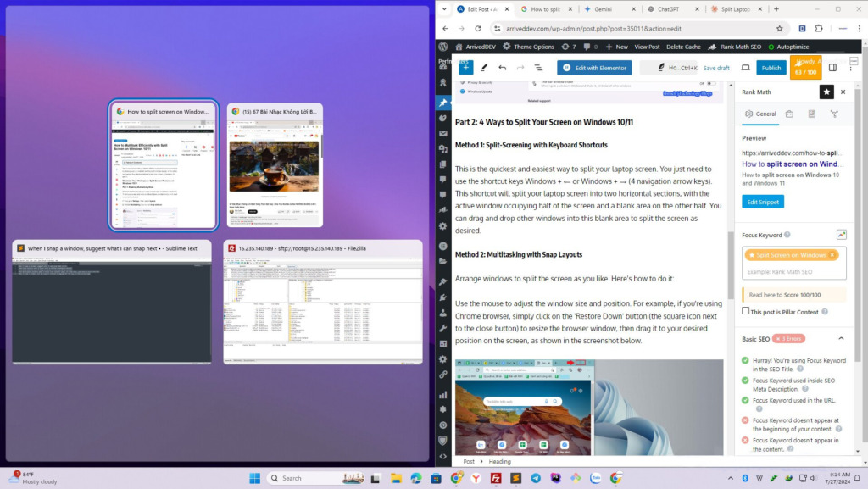This screenshot has height=489, width=868.
Task: Bookmark this page with star icon
Action: coord(779,28)
